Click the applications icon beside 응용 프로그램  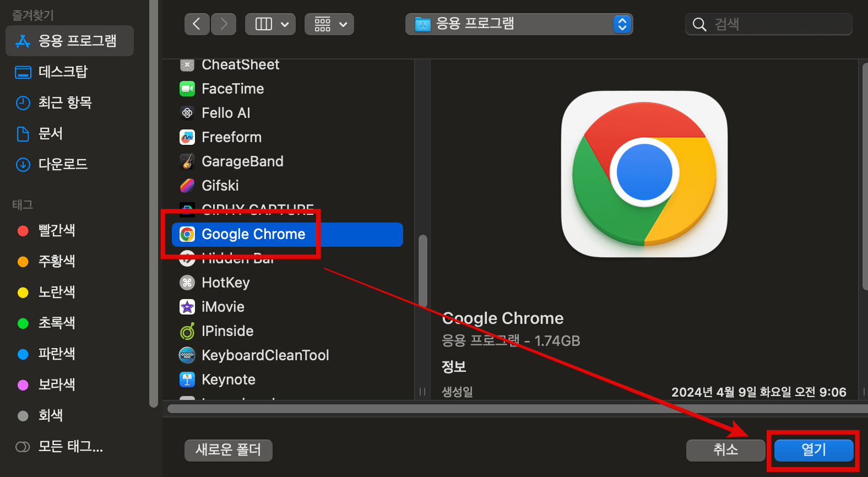[x=23, y=41]
